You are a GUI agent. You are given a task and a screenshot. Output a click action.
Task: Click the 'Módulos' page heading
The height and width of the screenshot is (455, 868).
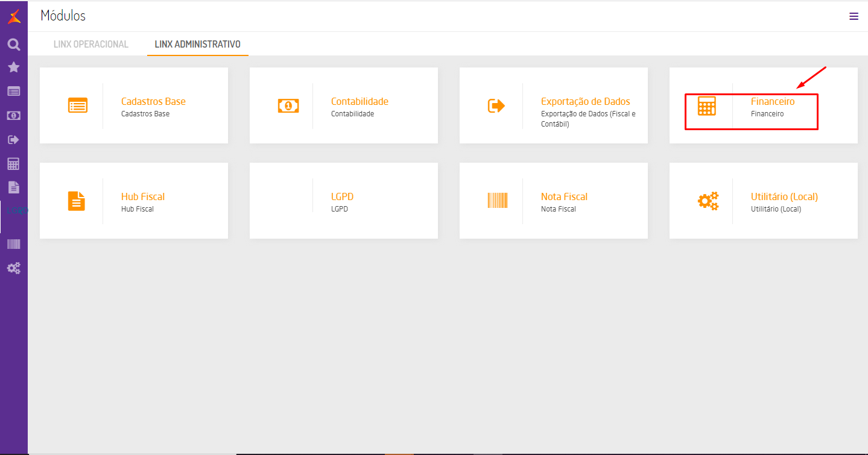63,16
